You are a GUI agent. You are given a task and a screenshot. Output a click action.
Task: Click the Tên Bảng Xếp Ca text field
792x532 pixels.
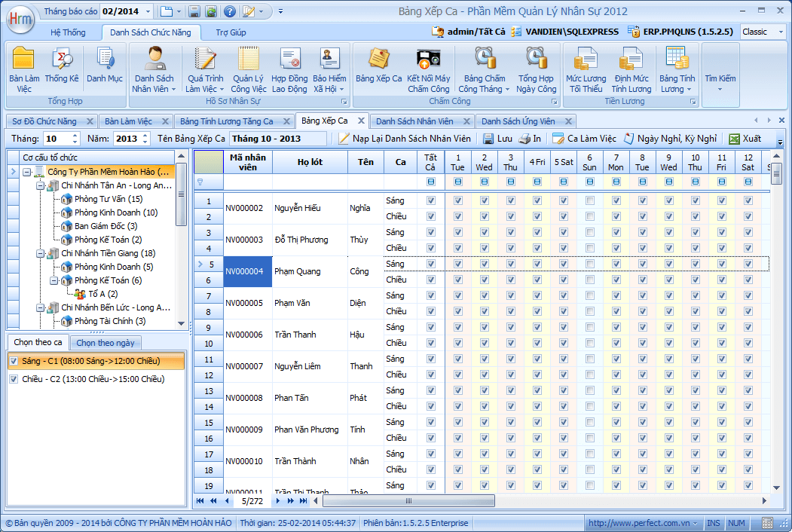coord(277,139)
